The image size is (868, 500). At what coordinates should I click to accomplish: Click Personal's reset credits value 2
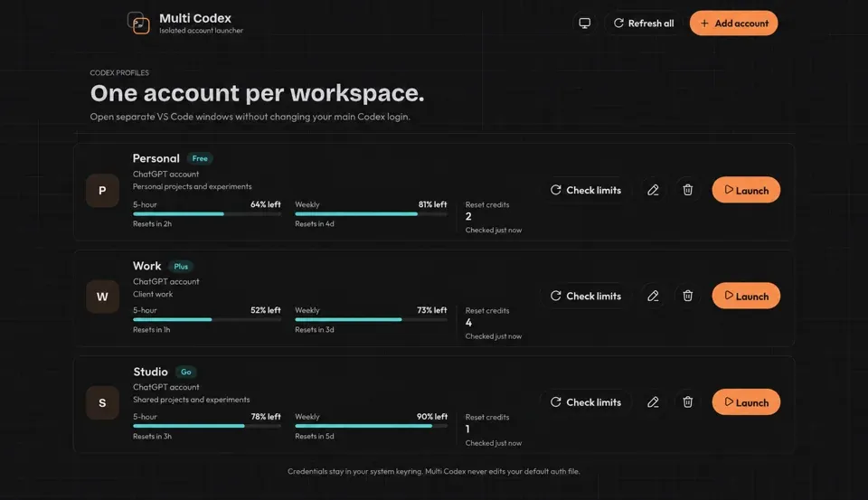coord(468,217)
